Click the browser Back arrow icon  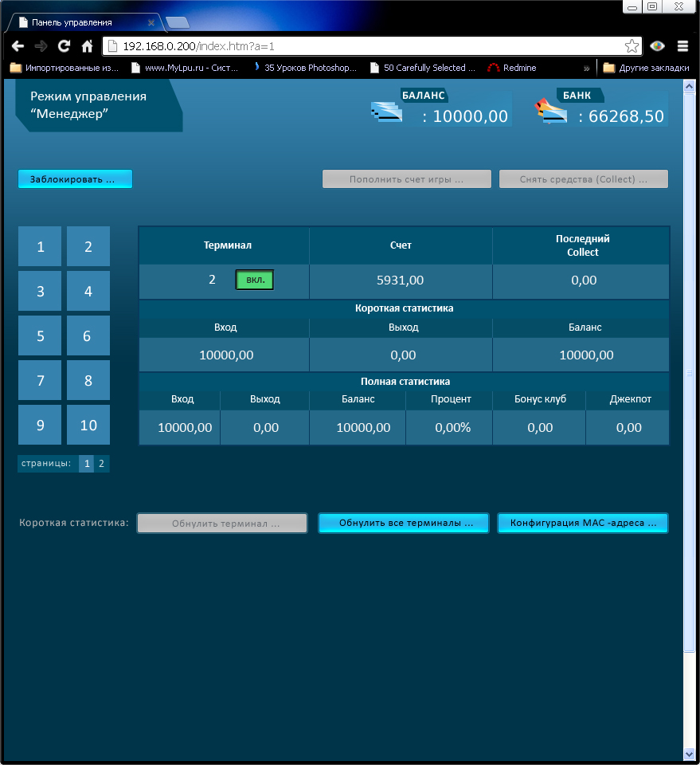(x=18, y=46)
